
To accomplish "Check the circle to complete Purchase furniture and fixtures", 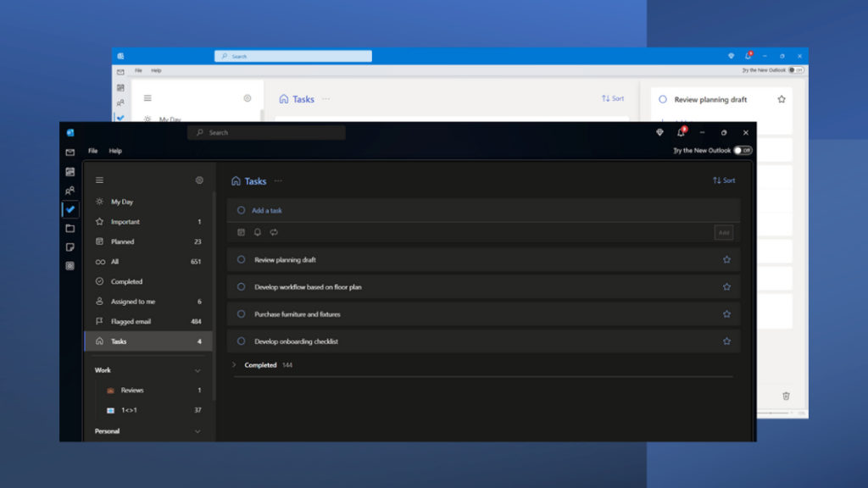I will pos(240,313).
